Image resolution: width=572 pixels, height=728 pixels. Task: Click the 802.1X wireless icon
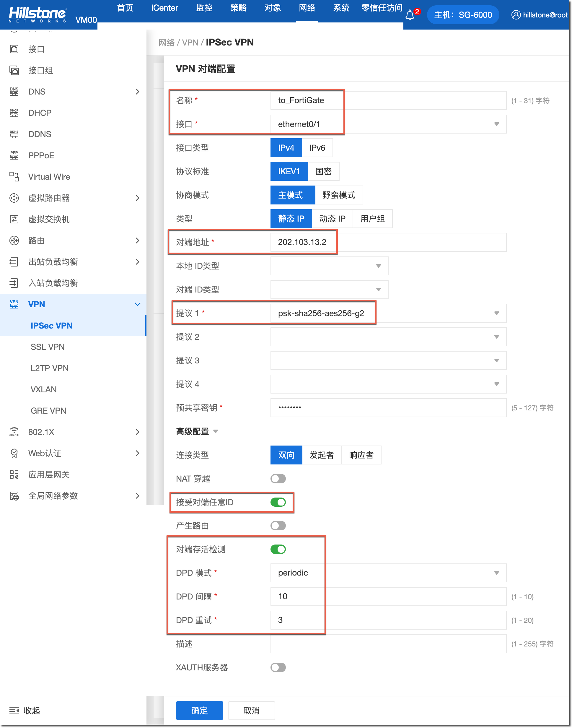click(x=14, y=432)
